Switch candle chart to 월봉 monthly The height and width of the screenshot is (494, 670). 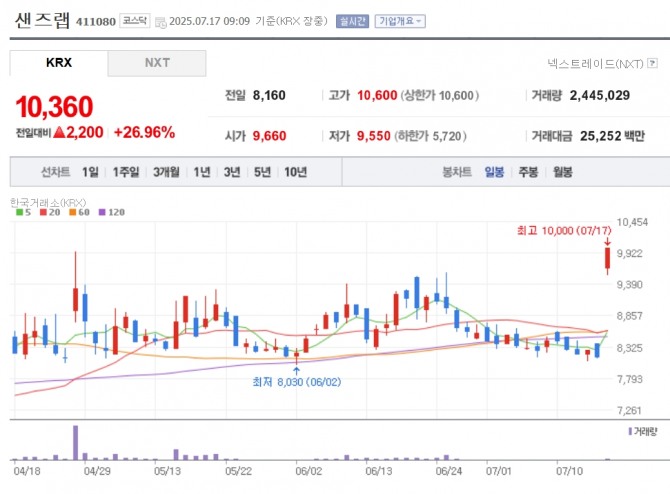562,172
